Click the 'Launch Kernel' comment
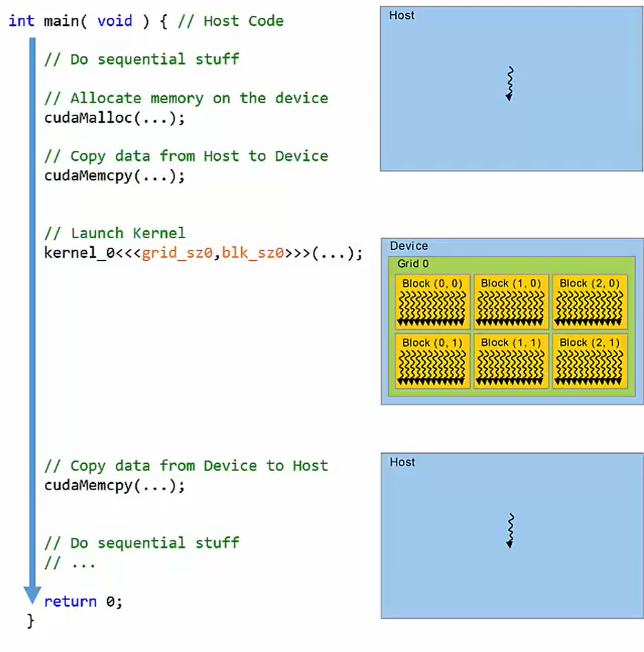Image resolution: width=644 pixels, height=652 pixels. pyautogui.click(x=115, y=233)
